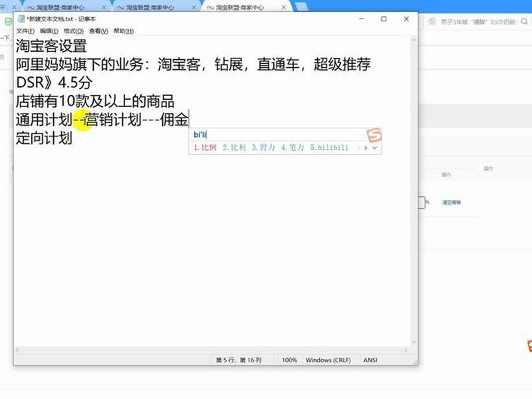Maximize the Notepad window
The width and height of the screenshot is (532, 399).
point(384,19)
